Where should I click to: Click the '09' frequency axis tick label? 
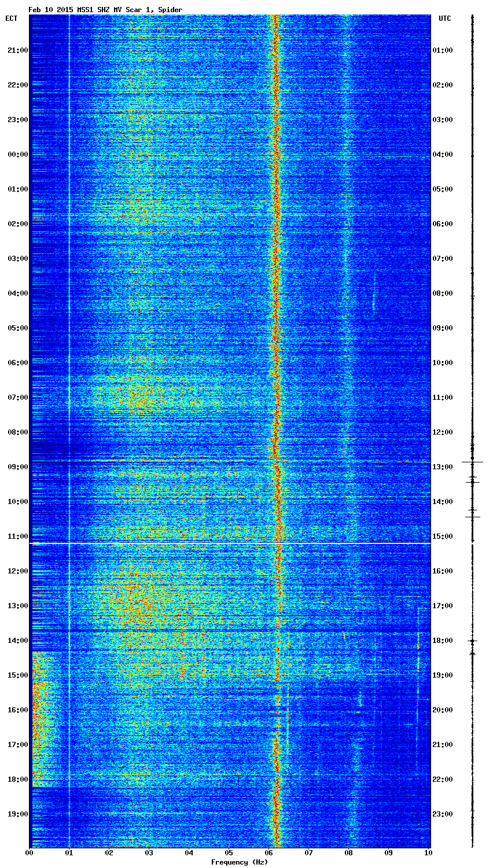[x=389, y=853]
